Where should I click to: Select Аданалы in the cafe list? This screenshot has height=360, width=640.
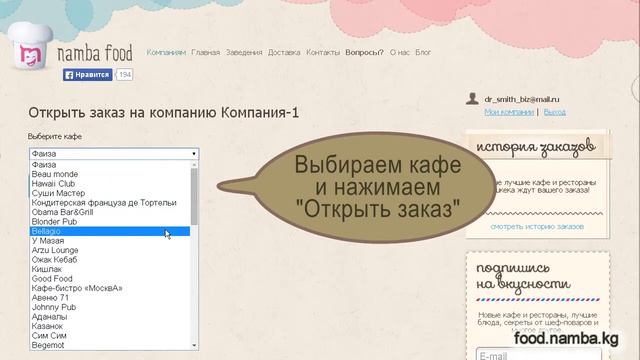click(110, 317)
